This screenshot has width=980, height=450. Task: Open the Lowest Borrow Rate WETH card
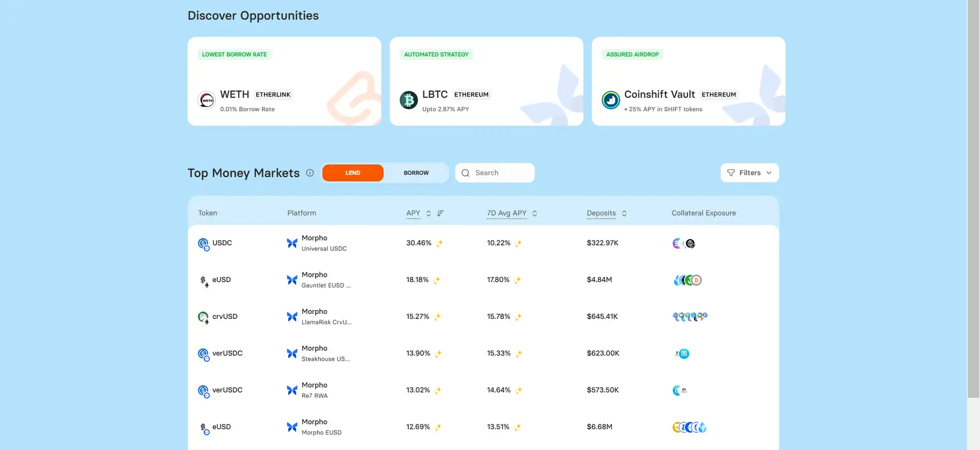click(284, 81)
